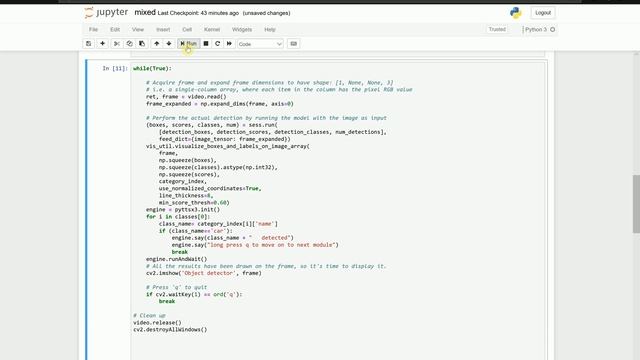Click the min_score_thresh=0.60 line

194,202
